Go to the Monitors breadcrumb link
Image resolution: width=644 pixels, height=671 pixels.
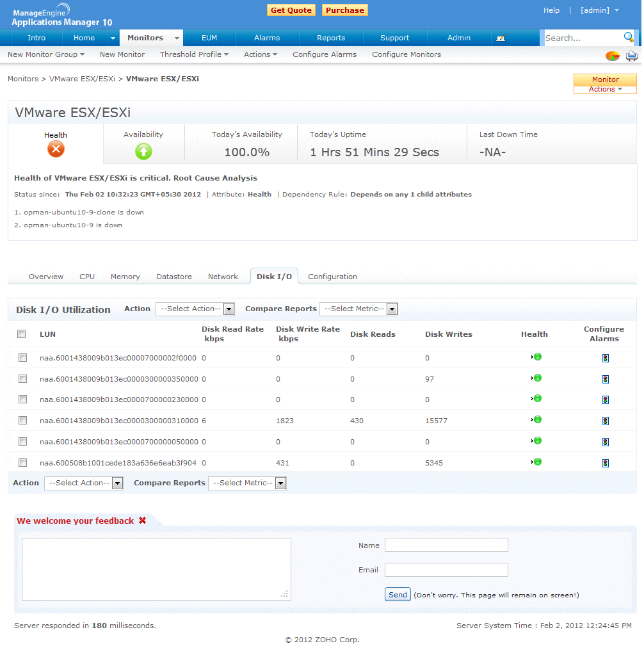(22, 79)
